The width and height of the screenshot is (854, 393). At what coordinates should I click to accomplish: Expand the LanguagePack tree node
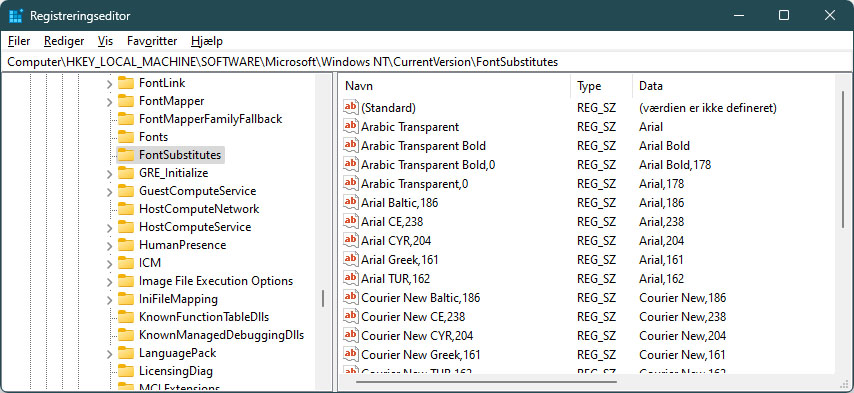(x=109, y=354)
